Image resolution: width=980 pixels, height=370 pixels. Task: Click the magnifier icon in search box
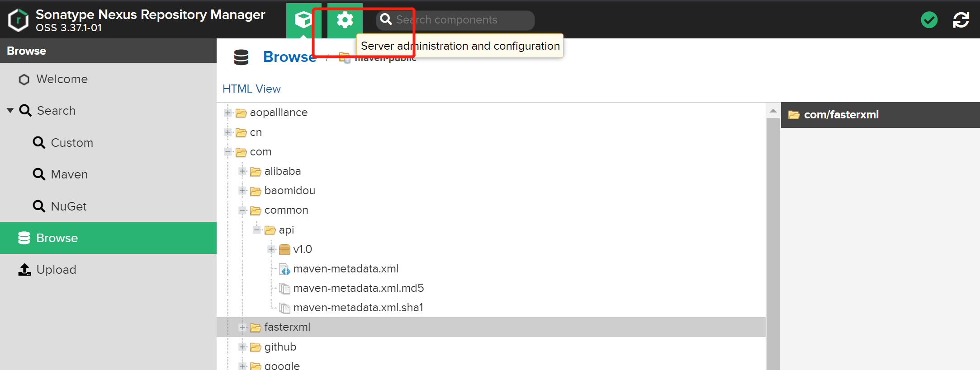386,19
